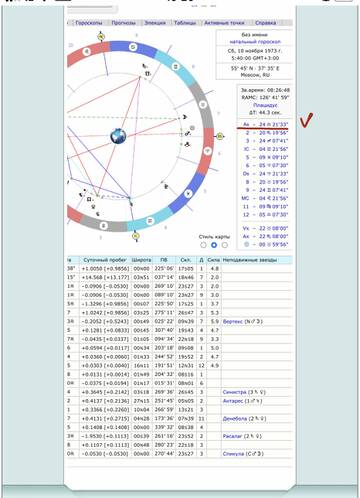The width and height of the screenshot is (360, 498).
Task: Open the Прогнозы menu
Action: click(x=124, y=23)
